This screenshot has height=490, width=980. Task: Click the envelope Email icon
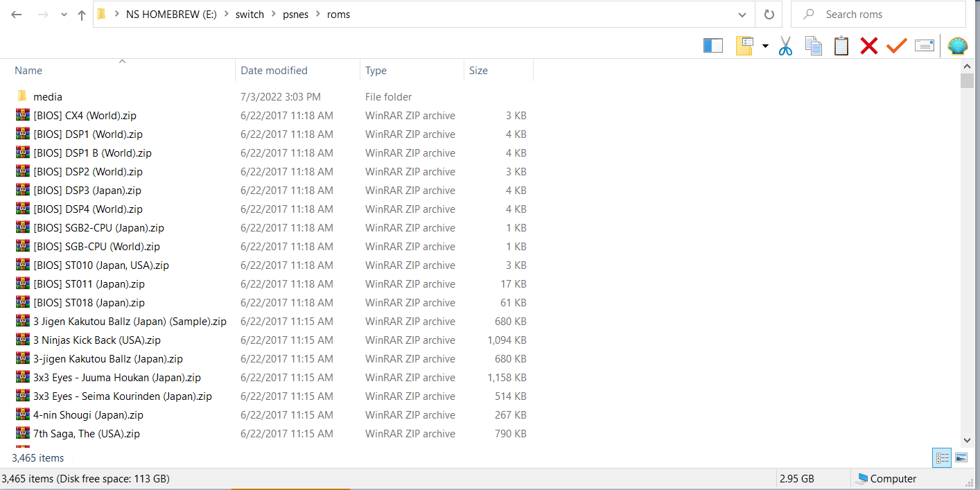click(925, 46)
